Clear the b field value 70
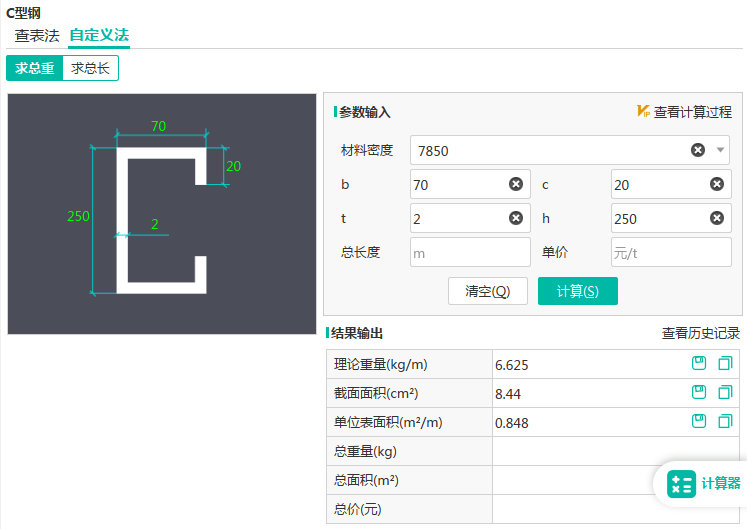The height and width of the screenshot is (529, 747). pos(516,184)
